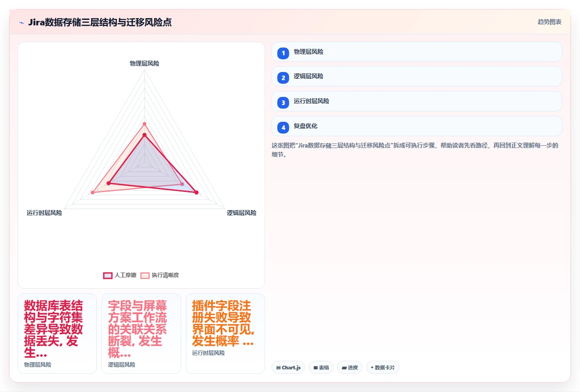Click the description paragraph starting 这张图把
580x392 pixels.
click(416, 150)
